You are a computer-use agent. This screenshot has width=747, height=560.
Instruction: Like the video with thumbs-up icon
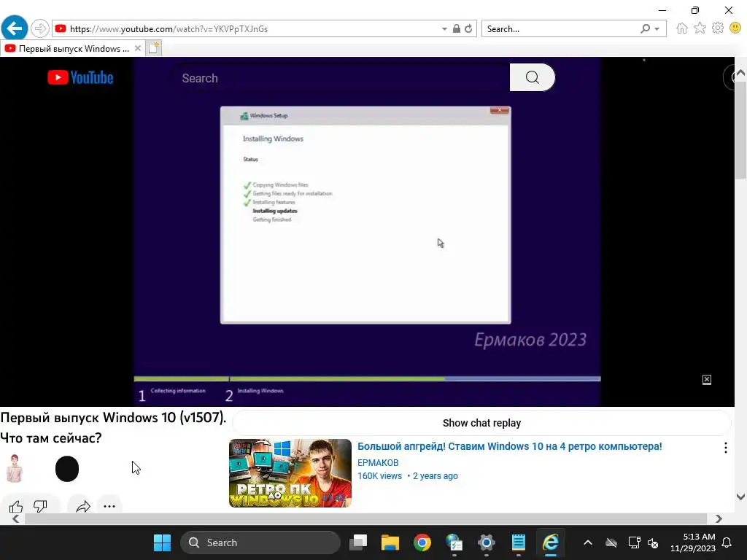(x=16, y=506)
